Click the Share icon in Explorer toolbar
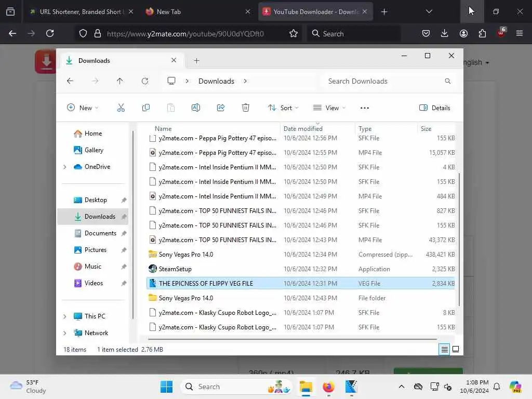Screen dimensions: 532x399 [x=220, y=108]
